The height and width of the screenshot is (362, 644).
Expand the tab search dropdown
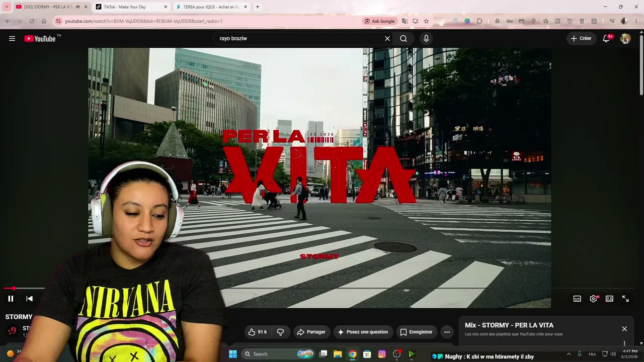(7, 7)
